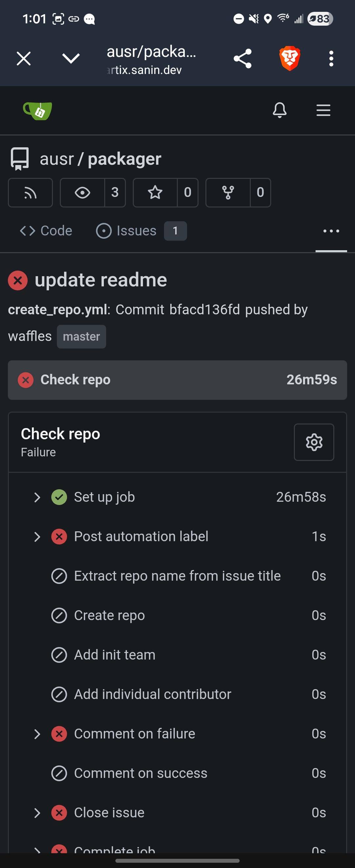This screenshot has height=868, width=355.
Task: Select the Check repo job row
Action: [x=177, y=380]
